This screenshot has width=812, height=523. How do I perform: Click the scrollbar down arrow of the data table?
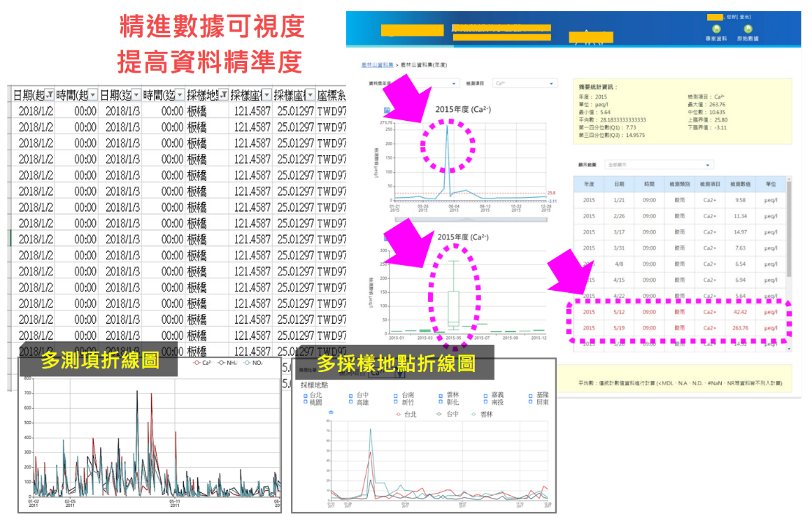tap(789, 349)
